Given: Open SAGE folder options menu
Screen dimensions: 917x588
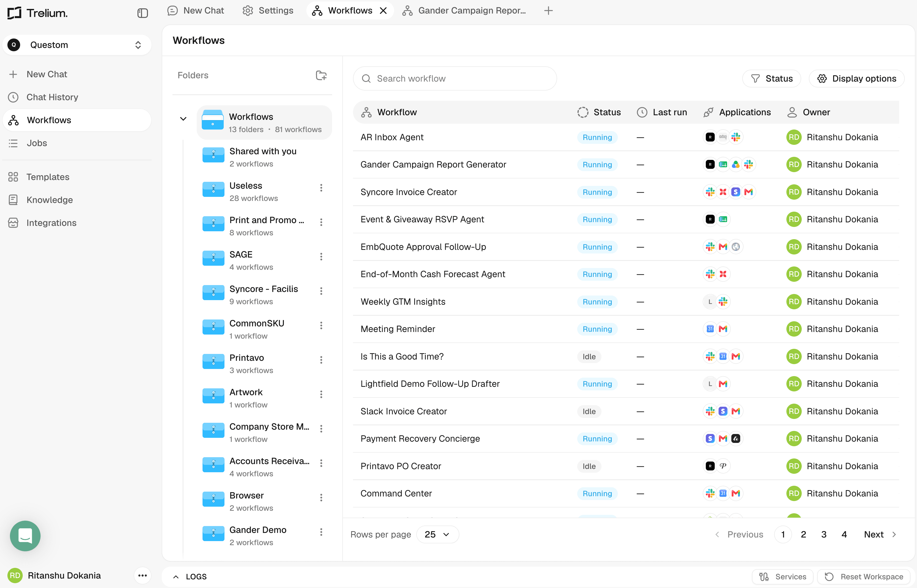Looking at the screenshot, I should point(321,257).
